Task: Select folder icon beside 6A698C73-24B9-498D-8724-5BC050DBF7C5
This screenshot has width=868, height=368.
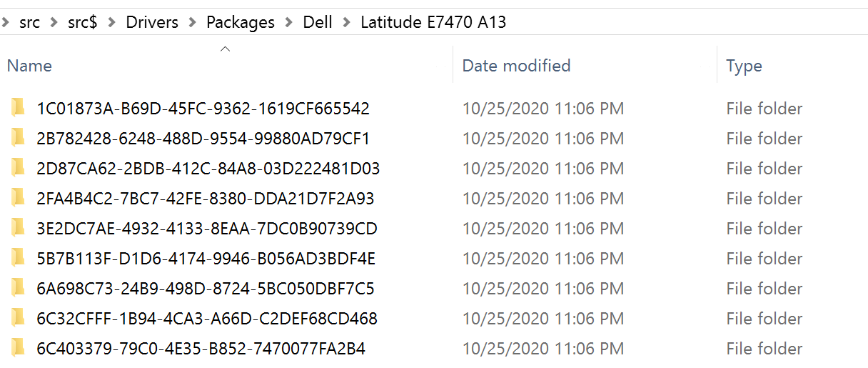Action: coord(18,289)
